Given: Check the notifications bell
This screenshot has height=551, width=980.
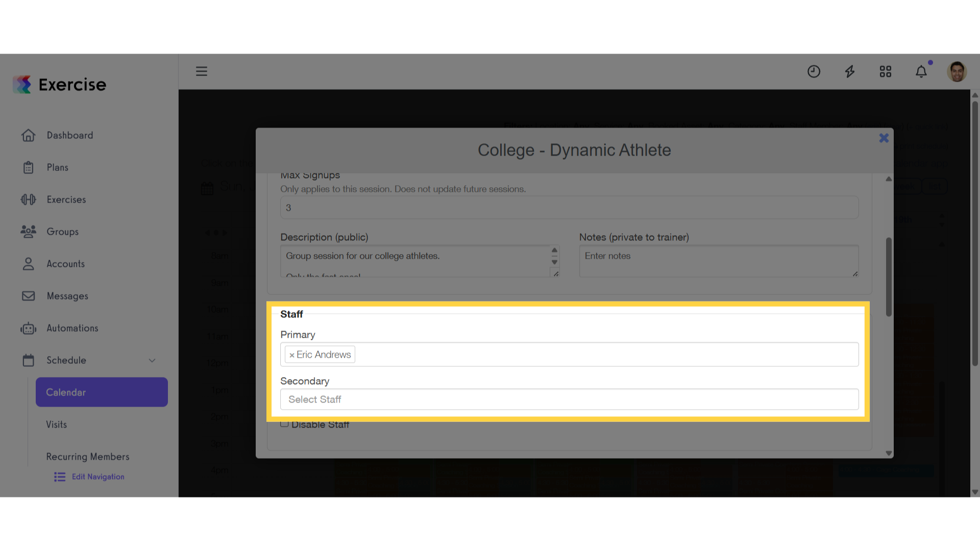Looking at the screenshot, I should pyautogui.click(x=921, y=71).
